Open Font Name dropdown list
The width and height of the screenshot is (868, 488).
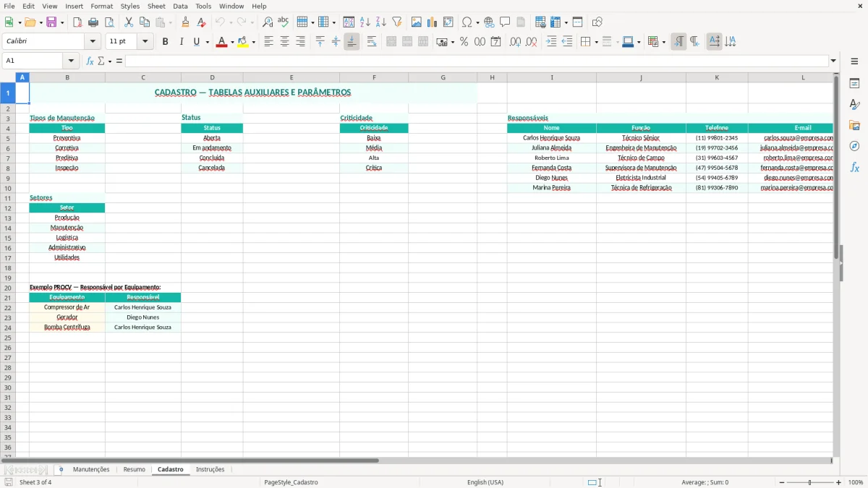click(x=93, y=42)
